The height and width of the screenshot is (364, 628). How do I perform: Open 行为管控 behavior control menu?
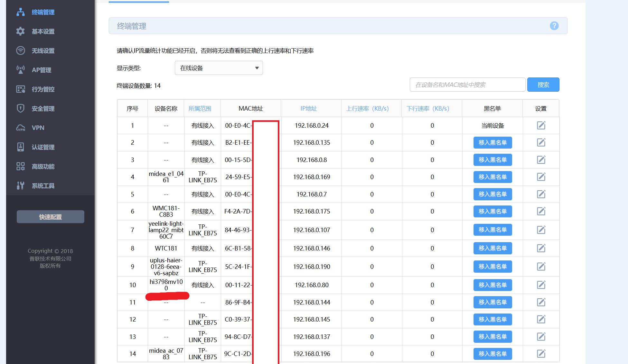43,89
